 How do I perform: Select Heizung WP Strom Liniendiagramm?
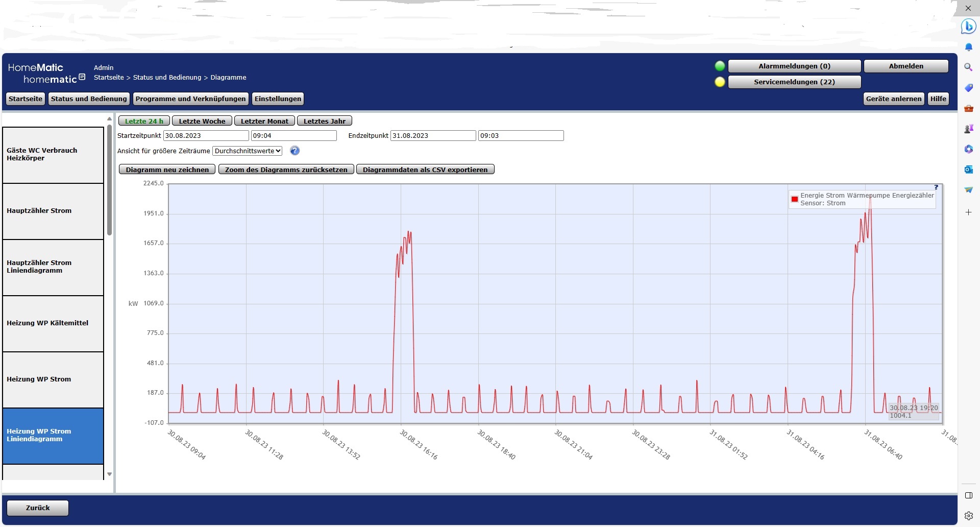[x=53, y=436]
